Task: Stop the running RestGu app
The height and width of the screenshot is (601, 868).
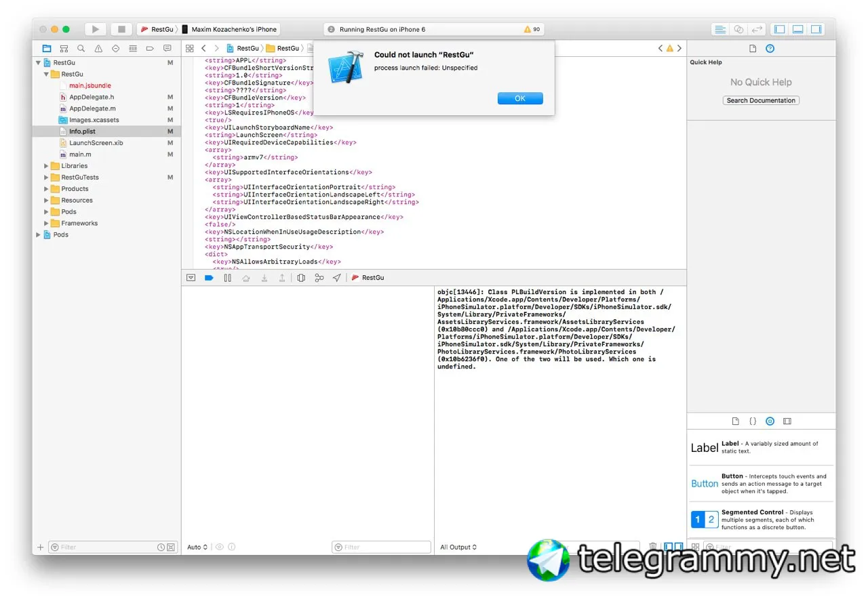Action: 121,29
